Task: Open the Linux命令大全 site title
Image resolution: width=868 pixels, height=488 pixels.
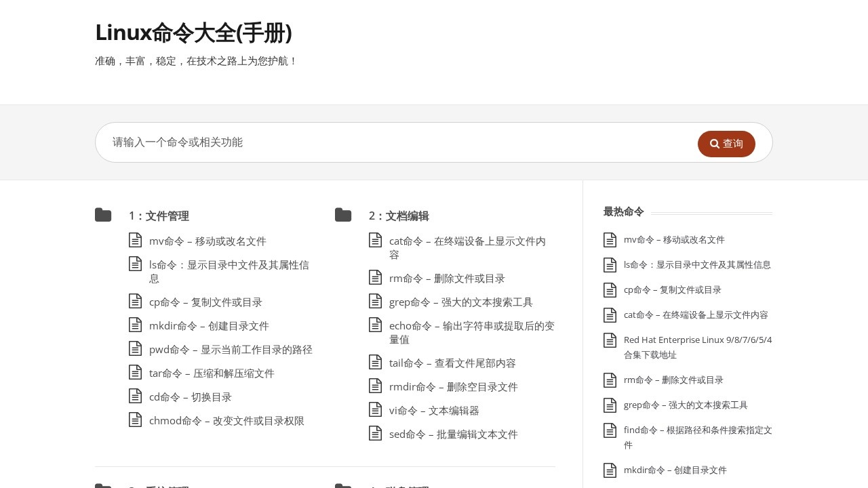Action: [193, 33]
